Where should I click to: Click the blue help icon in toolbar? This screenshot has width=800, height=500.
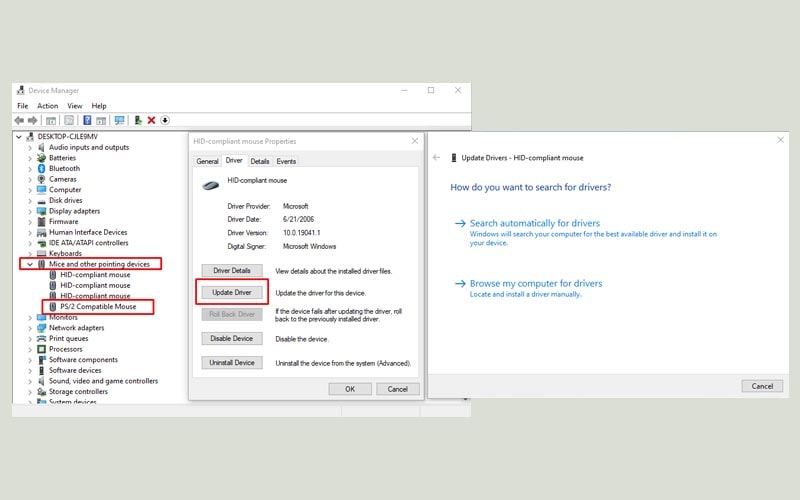(x=86, y=120)
